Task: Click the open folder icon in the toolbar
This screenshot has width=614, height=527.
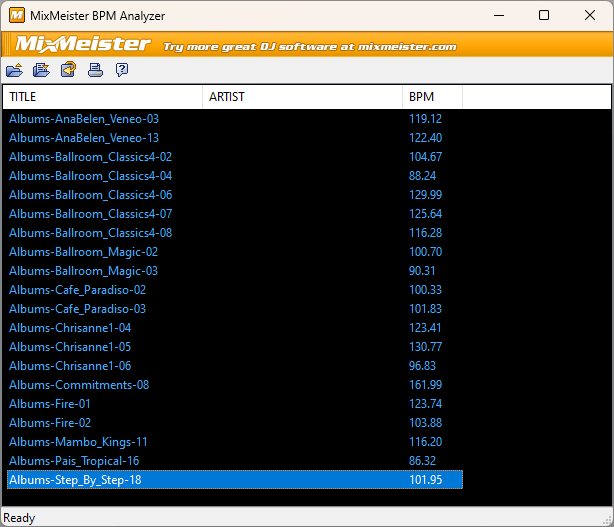Action: [x=14, y=70]
